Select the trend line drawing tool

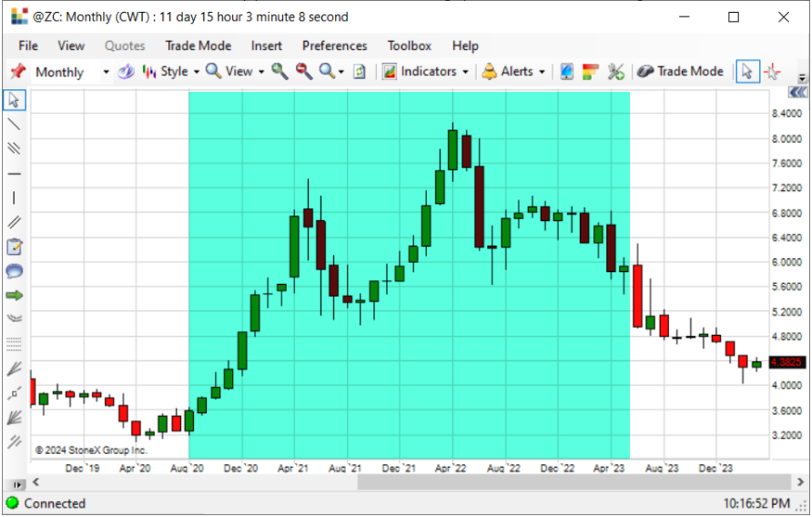tap(14, 124)
